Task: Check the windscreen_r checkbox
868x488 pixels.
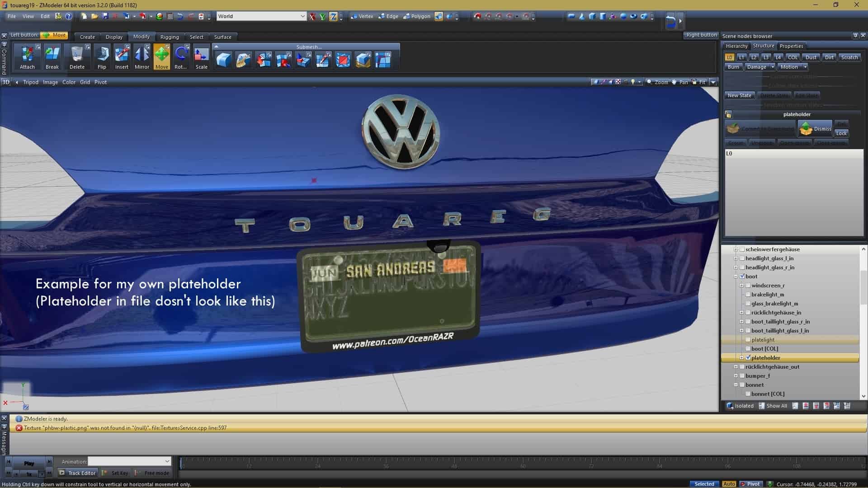Action: click(748, 286)
